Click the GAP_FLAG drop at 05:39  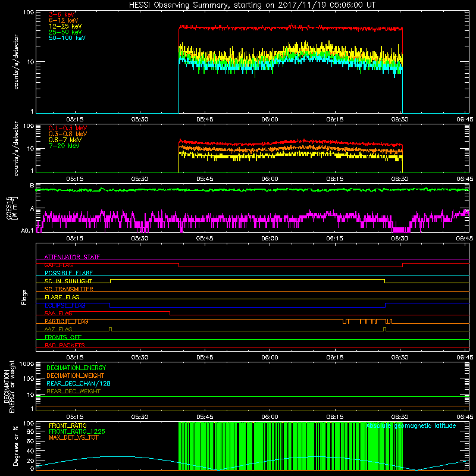pyautogui.click(x=179, y=265)
